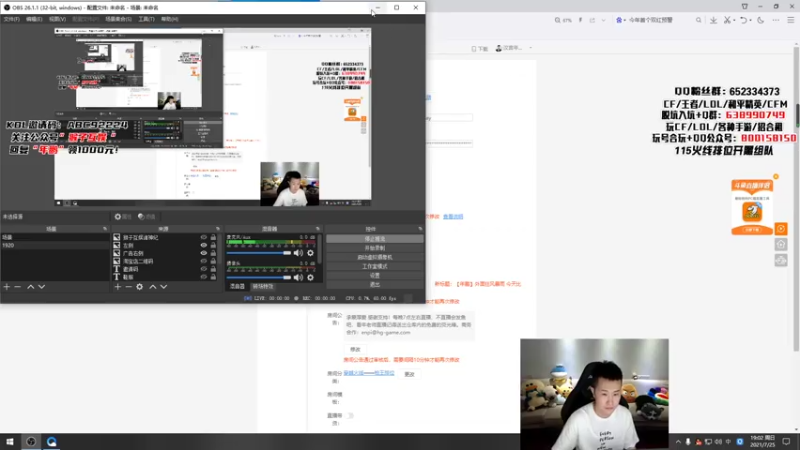Screen dimensions: 800x450
Task: Click the 停止推流 button in Controls
Action: (375, 239)
